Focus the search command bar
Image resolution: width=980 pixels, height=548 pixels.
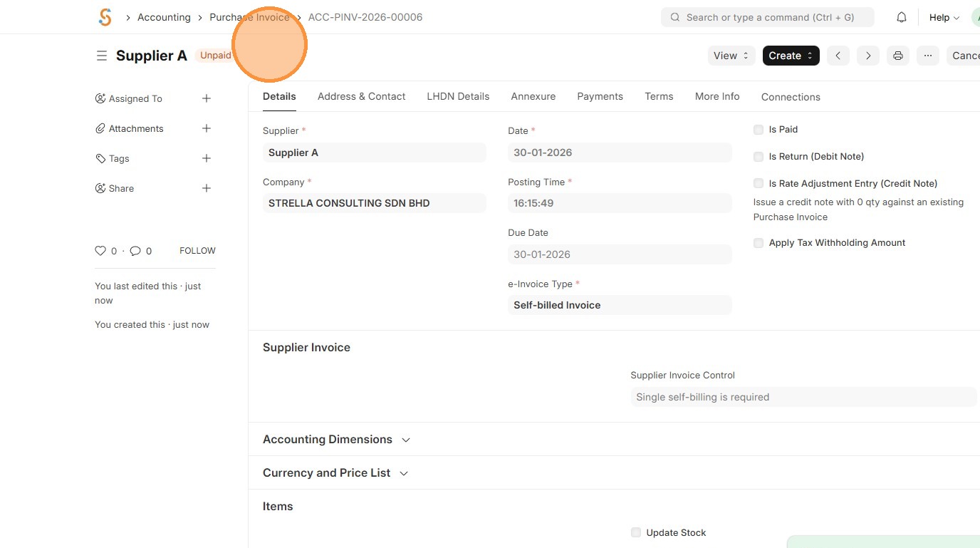click(768, 17)
